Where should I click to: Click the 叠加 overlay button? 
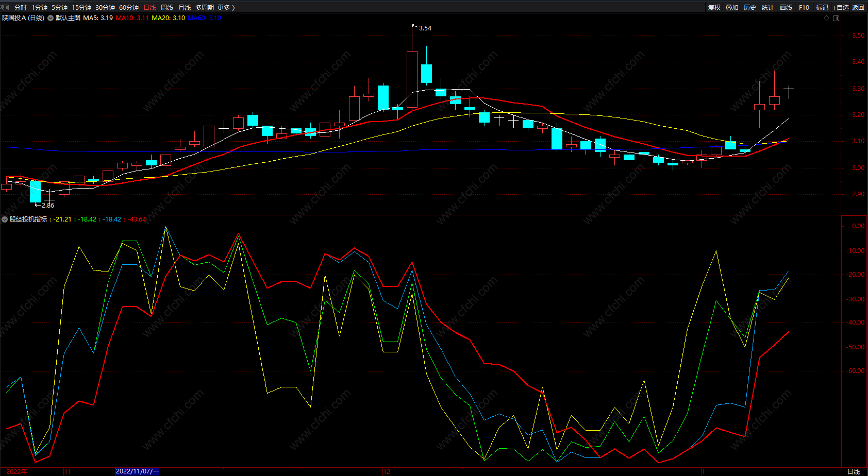[732, 8]
